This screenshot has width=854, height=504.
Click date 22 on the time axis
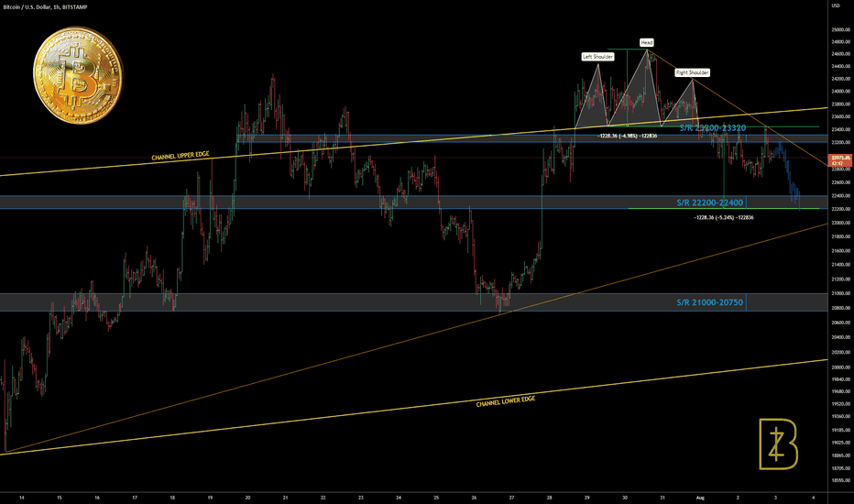323,498
